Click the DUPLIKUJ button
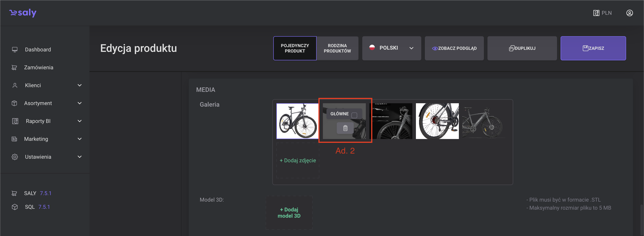The width and height of the screenshot is (644, 236). pos(522,48)
